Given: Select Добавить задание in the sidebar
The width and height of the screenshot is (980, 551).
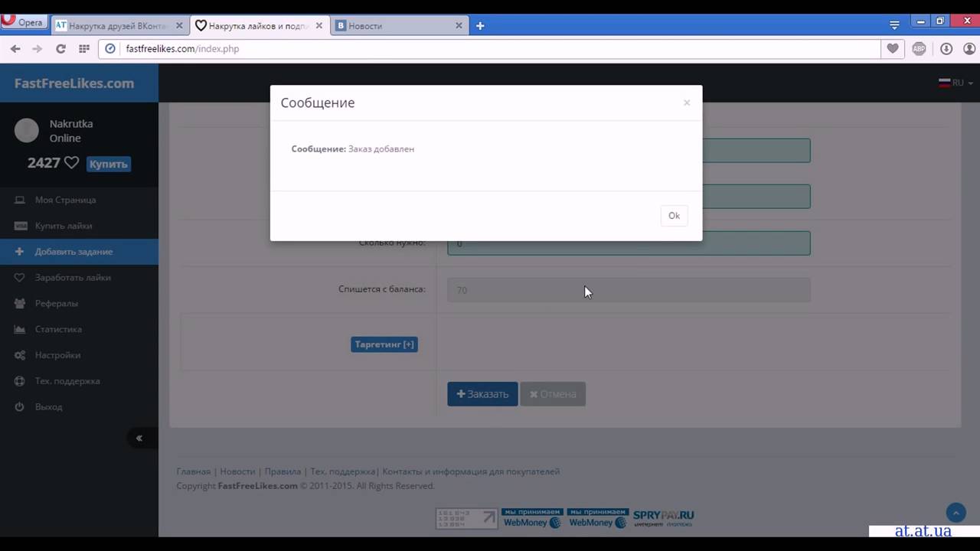Looking at the screenshot, I should (79, 252).
